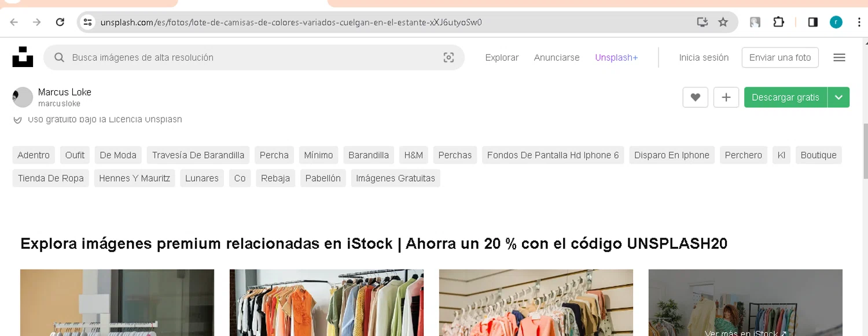Select the Travesía De Barandilla tag
Screen dimensions: 868x336
(x=198, y=155)
